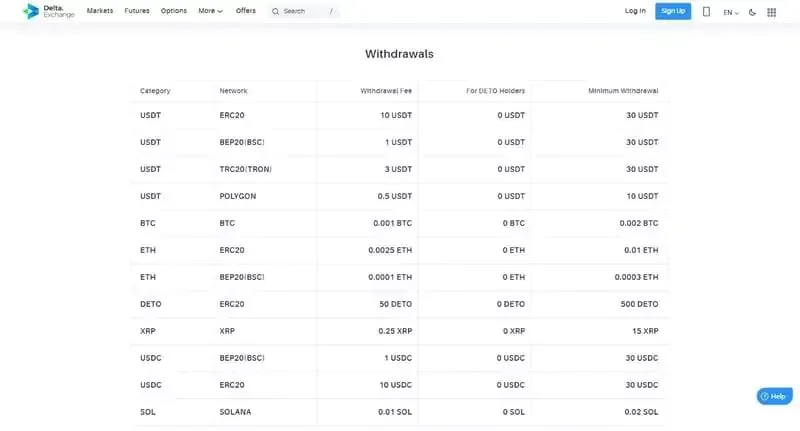Click the SOL category cell
The image size is (800, 431).
coord(148,412)
